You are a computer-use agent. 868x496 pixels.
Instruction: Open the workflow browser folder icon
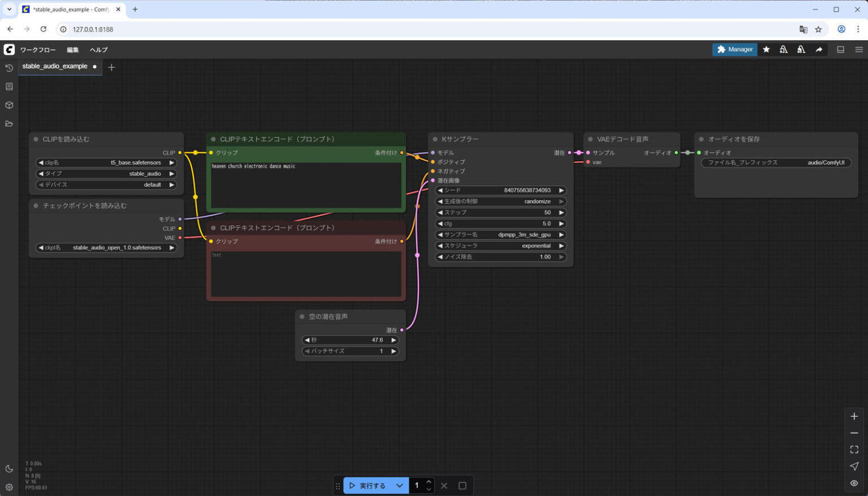[8, 123]
